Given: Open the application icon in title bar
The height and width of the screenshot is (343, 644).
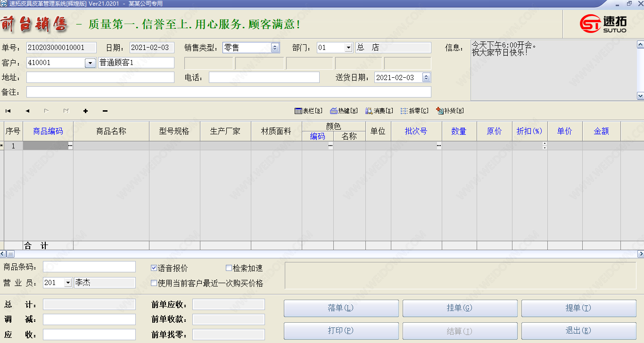Looking at the screenshot, I should tap(4, 3).
